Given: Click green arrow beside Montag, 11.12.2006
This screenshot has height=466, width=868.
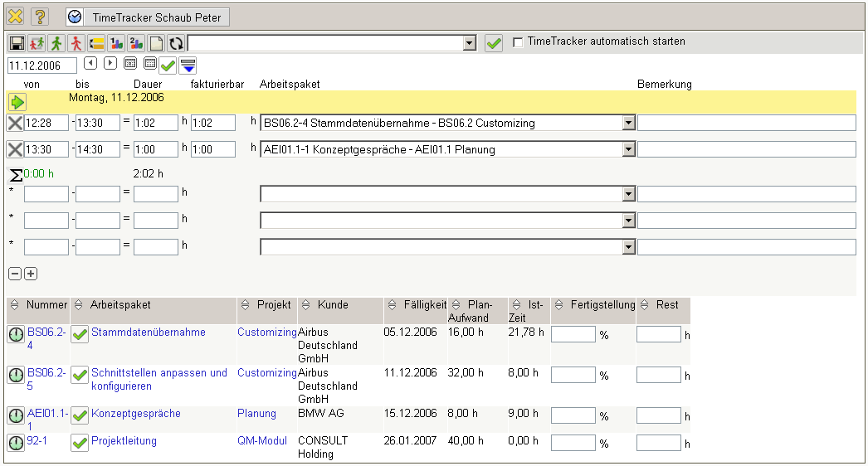Looking at the screenshot, I should (17, 102).
